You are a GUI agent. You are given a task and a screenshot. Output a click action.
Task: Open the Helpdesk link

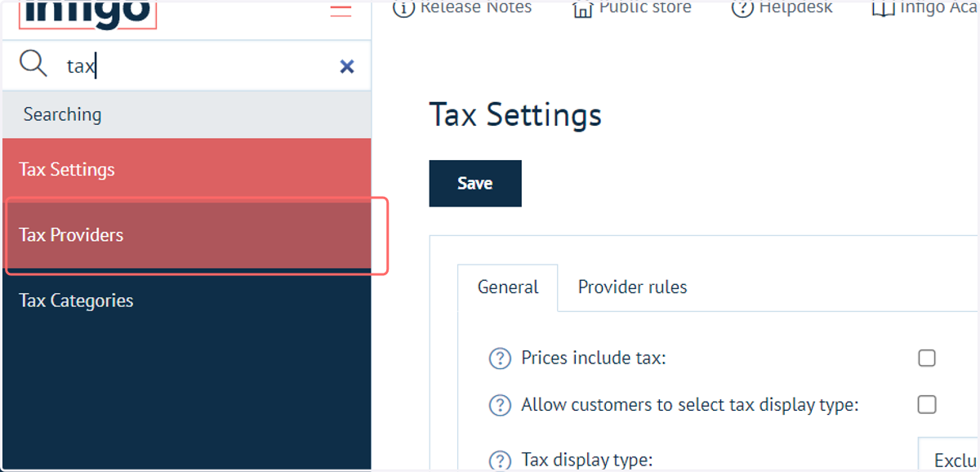coord(795,8)
